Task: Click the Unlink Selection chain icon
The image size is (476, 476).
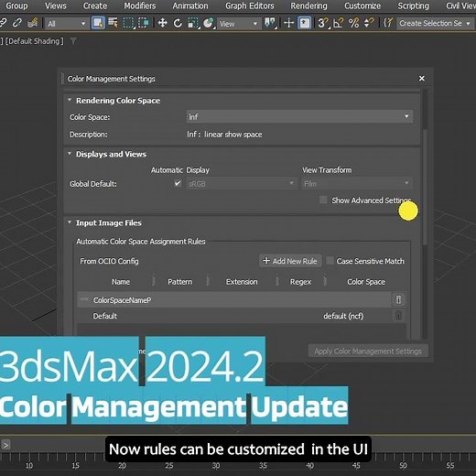Action: click(16, 23)
